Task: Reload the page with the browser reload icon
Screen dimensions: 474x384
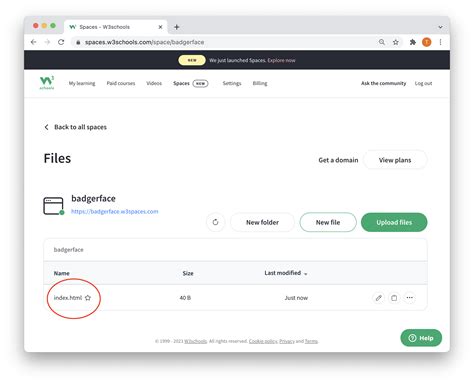Action: (61, 42)
